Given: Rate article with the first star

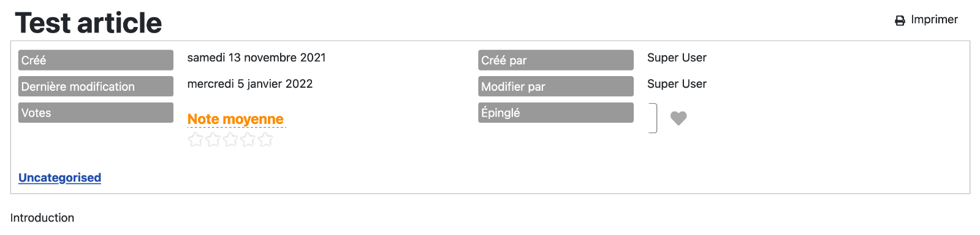Looking at the screenshot, I should 196,140.
